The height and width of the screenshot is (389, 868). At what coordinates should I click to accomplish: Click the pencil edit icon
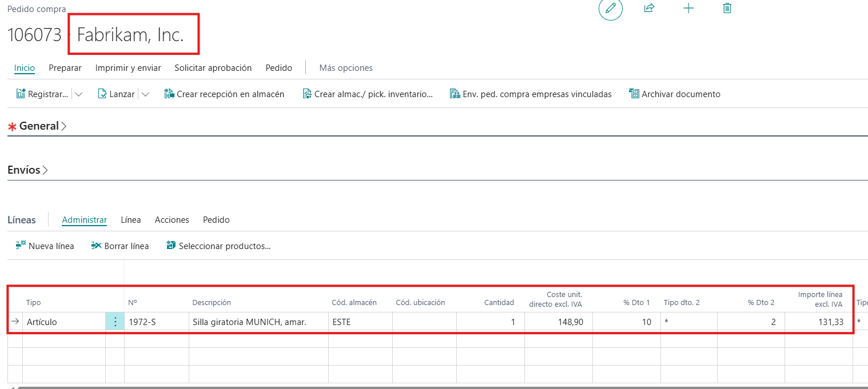(x=611, y=9)
